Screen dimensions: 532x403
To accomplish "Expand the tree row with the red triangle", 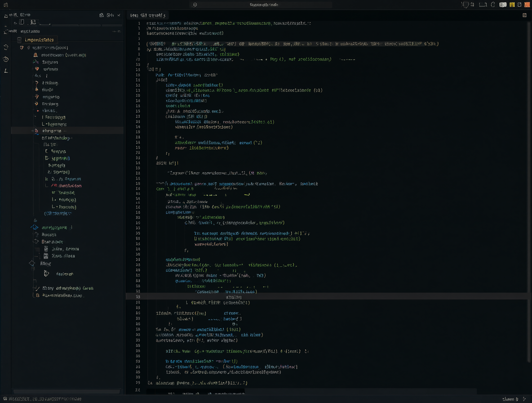I will (38, 111).
